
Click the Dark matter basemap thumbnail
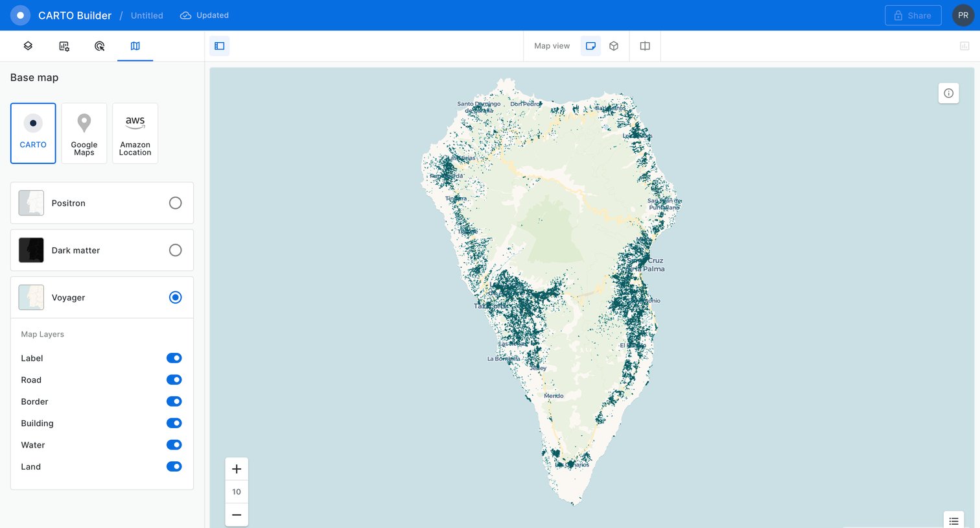(31, 250)
